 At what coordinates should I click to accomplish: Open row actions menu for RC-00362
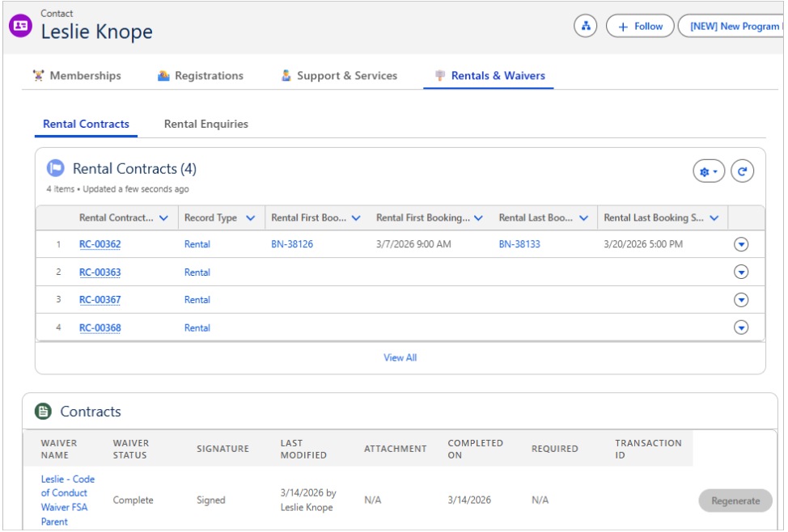pos(740,244)
